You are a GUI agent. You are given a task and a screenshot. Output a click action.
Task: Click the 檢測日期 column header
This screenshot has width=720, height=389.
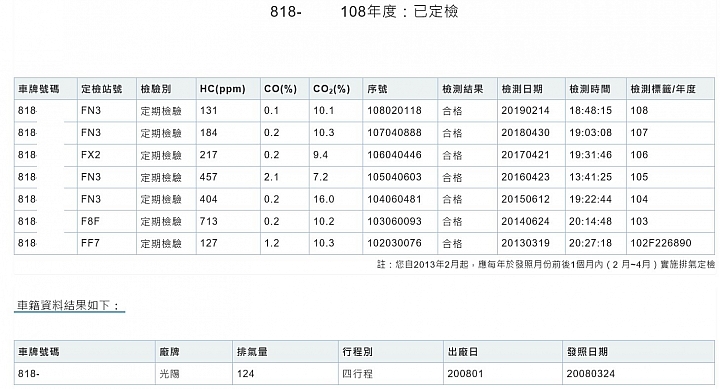coord(522,89)
